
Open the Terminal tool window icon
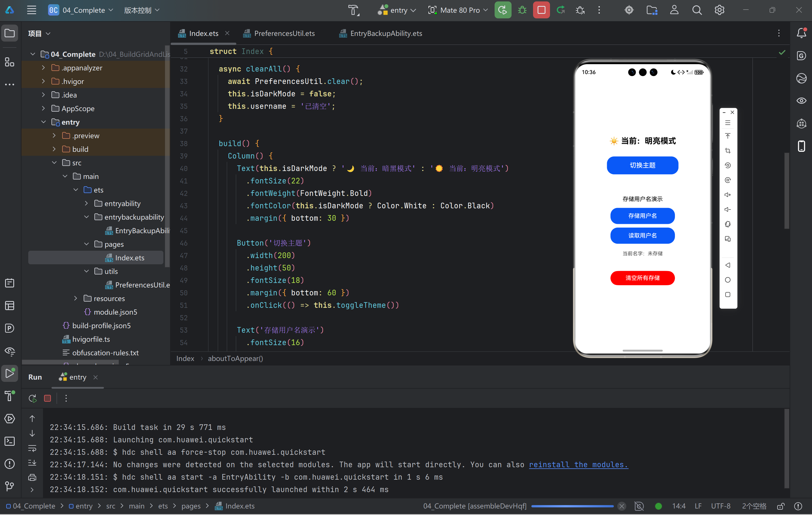tap(9, 441)
